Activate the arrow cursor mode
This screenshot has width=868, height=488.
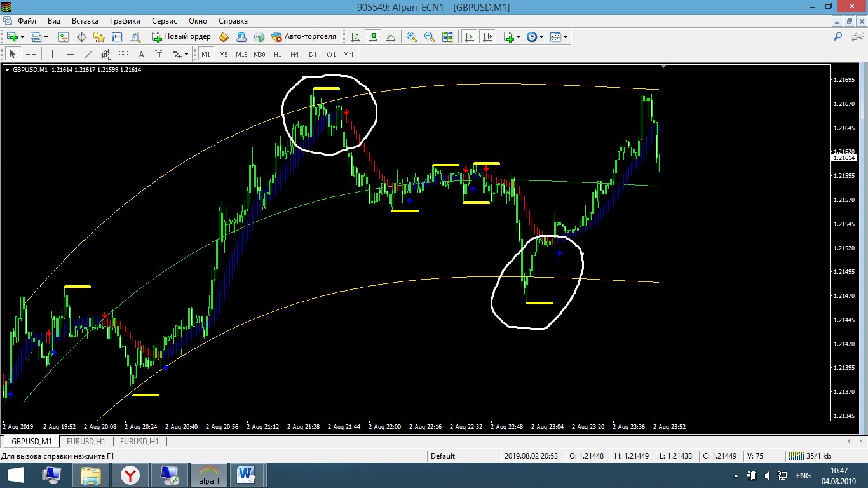point(13,54)
